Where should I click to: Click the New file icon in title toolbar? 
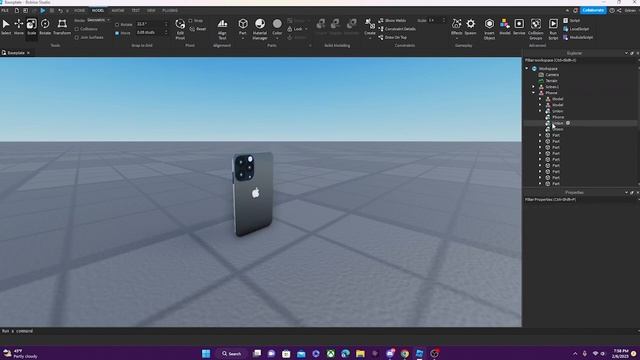click(17, 10)
